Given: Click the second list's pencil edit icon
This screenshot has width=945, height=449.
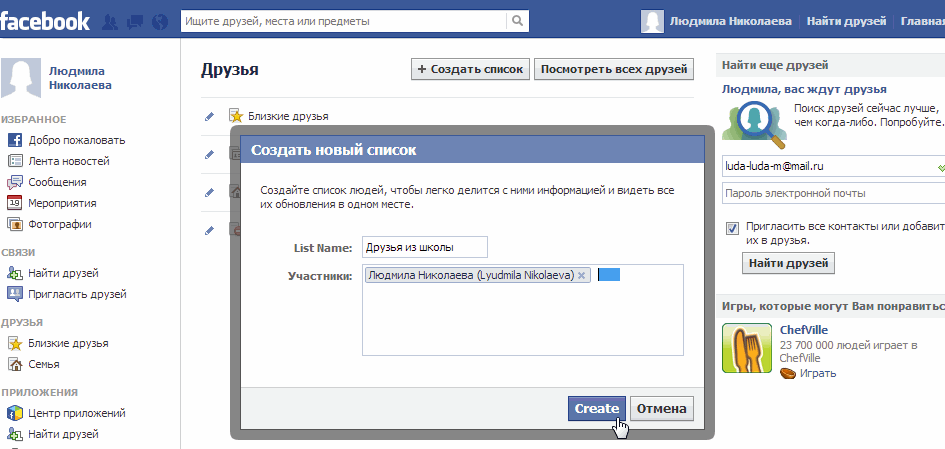Looking at the screenshot, I should pos(209,154).
